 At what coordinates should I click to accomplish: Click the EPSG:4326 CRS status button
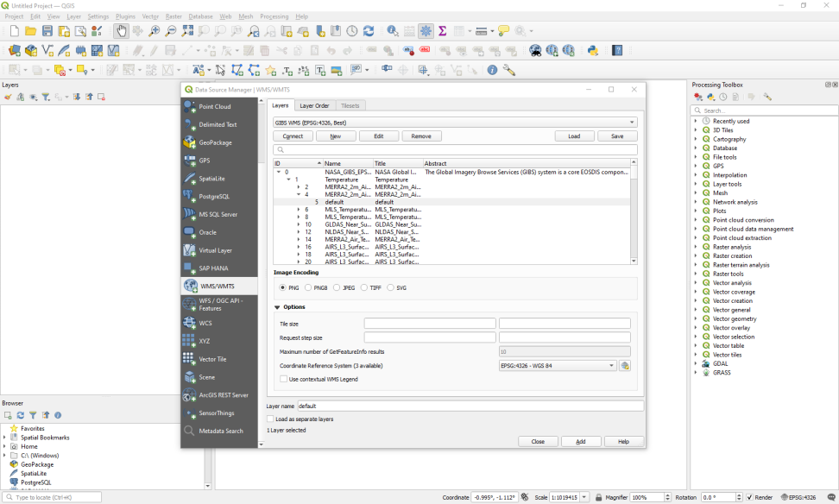[x=798, y=497]
